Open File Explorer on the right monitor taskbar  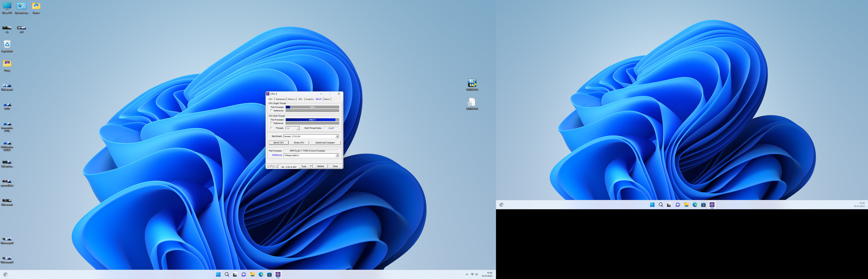[x=686, y=204]
